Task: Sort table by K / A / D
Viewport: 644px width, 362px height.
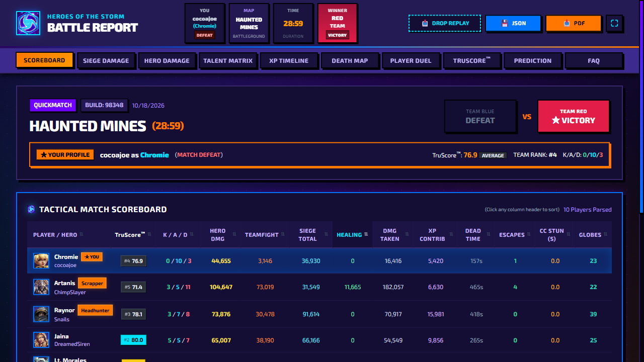Action: (178, 235)
